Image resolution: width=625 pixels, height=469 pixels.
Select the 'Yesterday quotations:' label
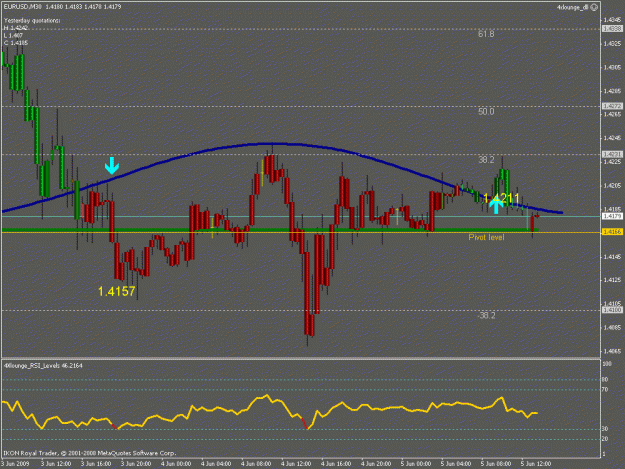32,21
